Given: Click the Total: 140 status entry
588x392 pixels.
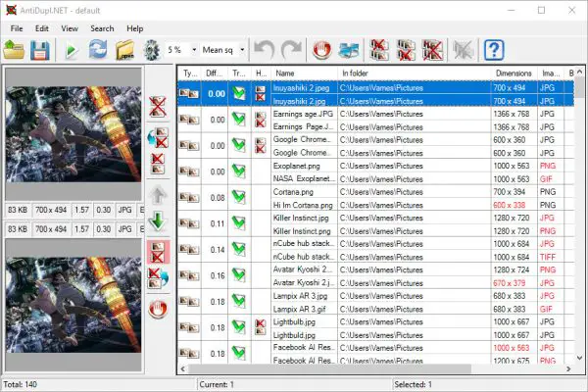Looking at the screenshot, I should [x=20, y=384].
